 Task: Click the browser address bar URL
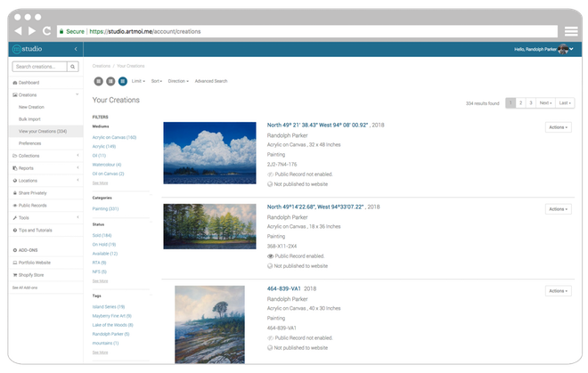(x=144, y=31)
